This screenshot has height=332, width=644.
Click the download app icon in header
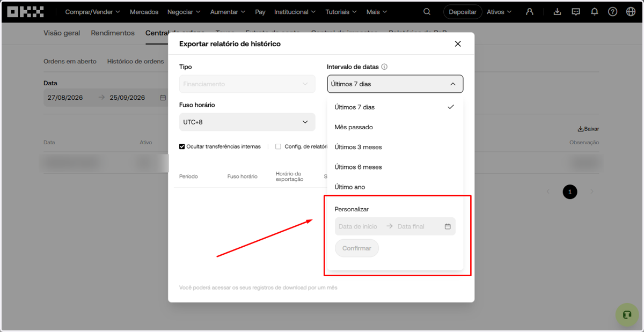click(x=557, y=12)
